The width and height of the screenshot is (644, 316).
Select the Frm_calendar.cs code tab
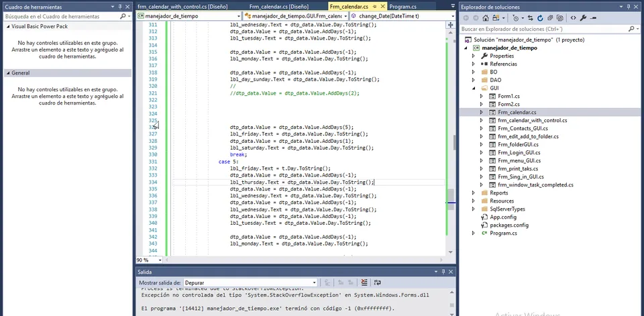[349, 7]
